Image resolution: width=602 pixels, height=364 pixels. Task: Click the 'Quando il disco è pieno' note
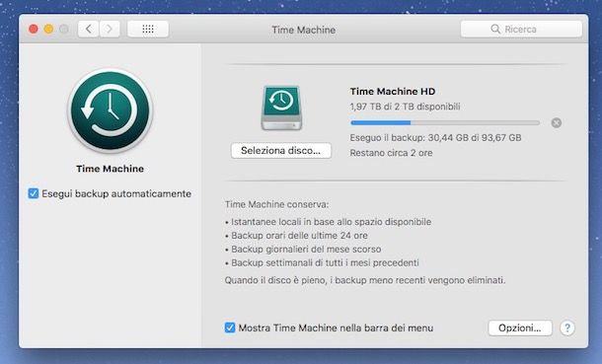coord(365,280)
